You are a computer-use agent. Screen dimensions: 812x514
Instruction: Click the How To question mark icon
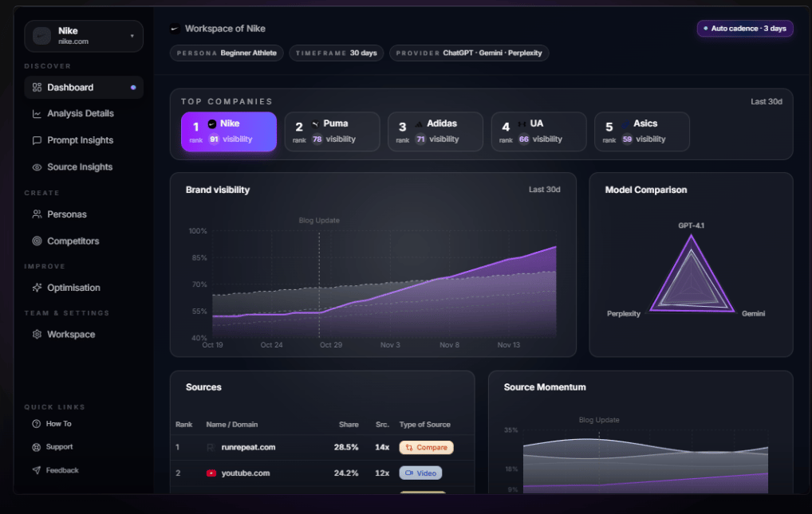tap(36, 423)
